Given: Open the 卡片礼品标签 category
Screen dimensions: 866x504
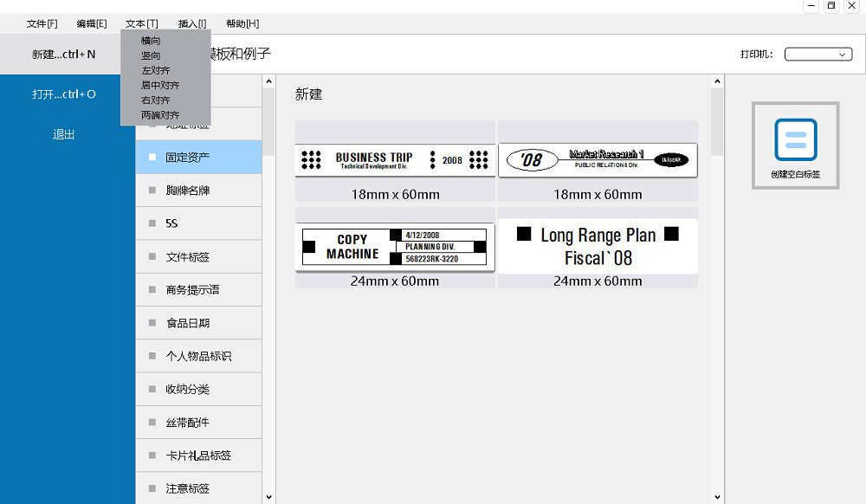Looking at the screenshot, I should (198, 456).
